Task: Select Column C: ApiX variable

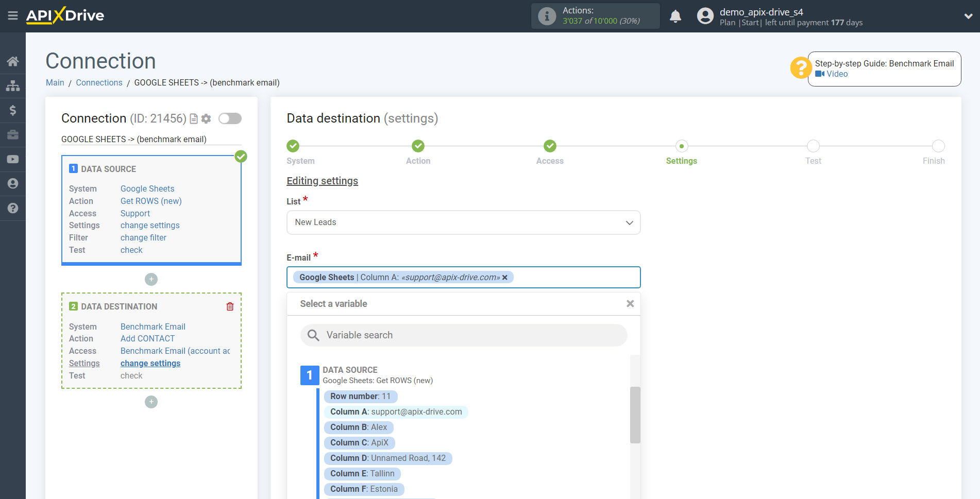Action: (x=359, y=443)
